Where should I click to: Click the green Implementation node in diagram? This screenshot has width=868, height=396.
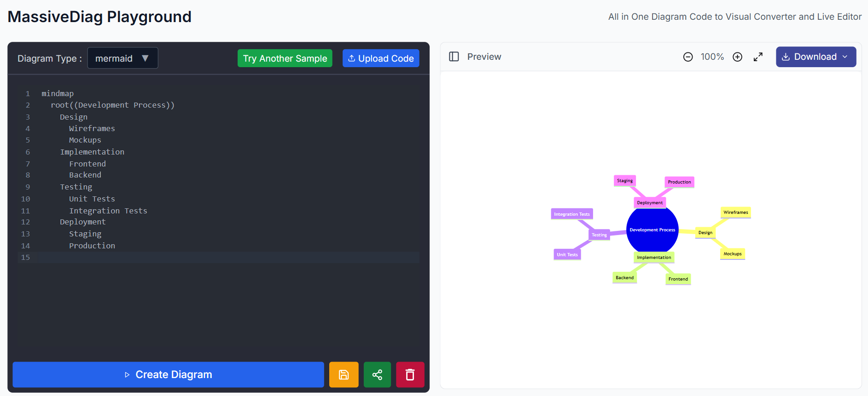654,258
